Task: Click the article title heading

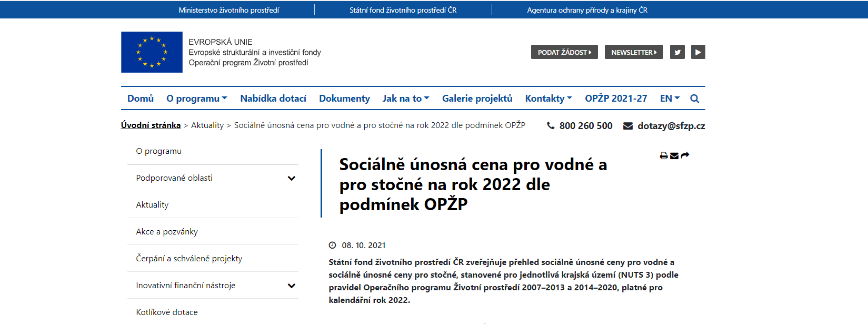Action: (473, 184)
